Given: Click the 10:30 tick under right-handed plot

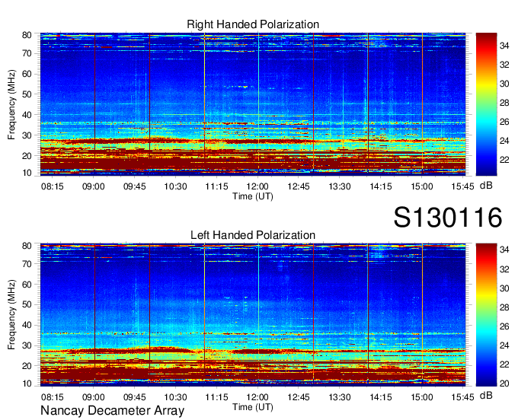Looking at the screenshot, I should (175, 186).
